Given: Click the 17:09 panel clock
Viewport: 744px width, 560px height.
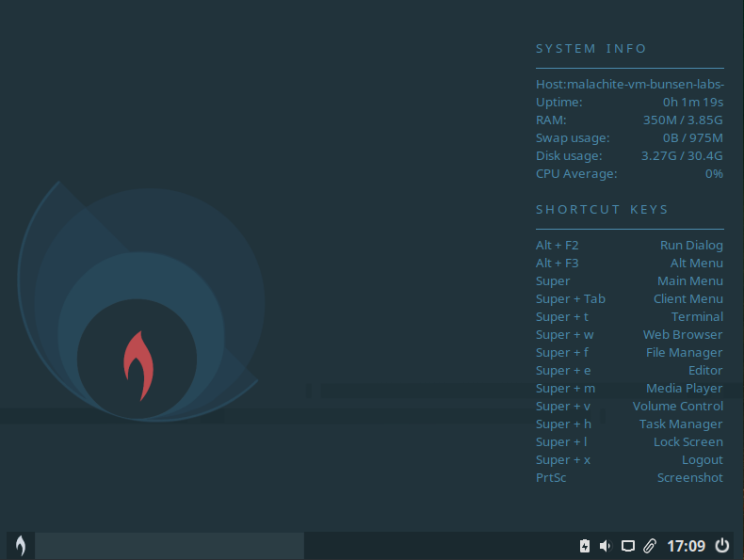Looking at the screenshot, I should click(686, 546).
